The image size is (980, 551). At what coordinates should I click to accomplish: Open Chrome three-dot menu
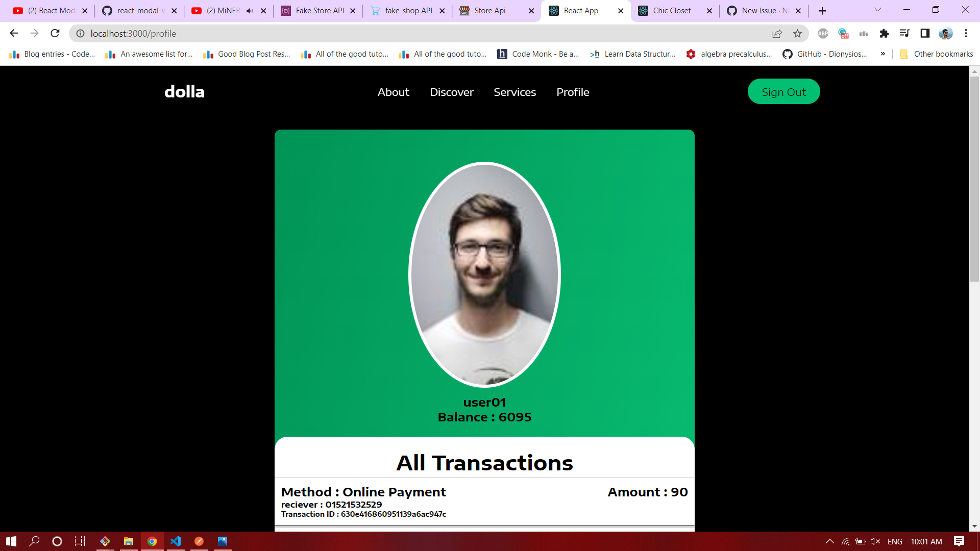[x=966, y=34]
